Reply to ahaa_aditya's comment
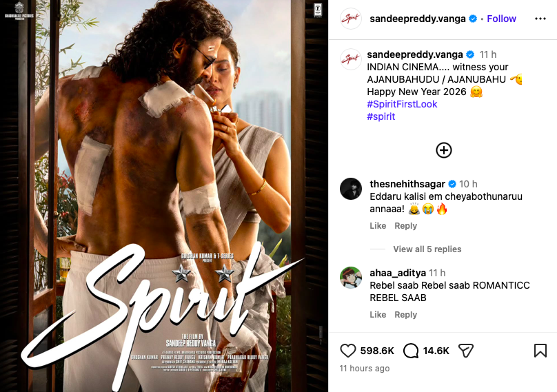Screen dimensions: 557x392 (405, 315)
